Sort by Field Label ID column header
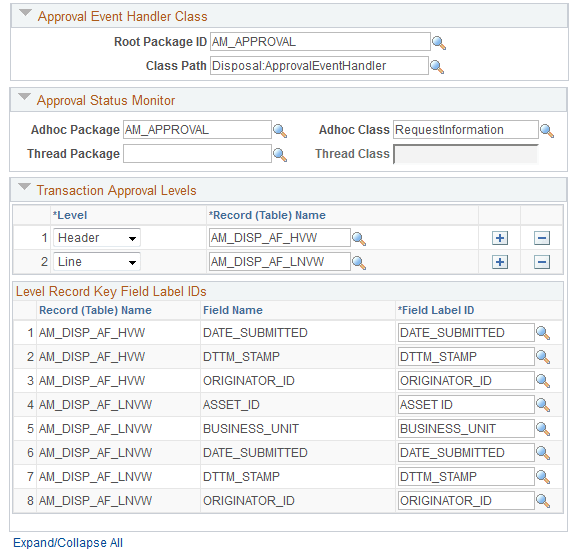Screen dimensions: 576x552 pos(436,310)
